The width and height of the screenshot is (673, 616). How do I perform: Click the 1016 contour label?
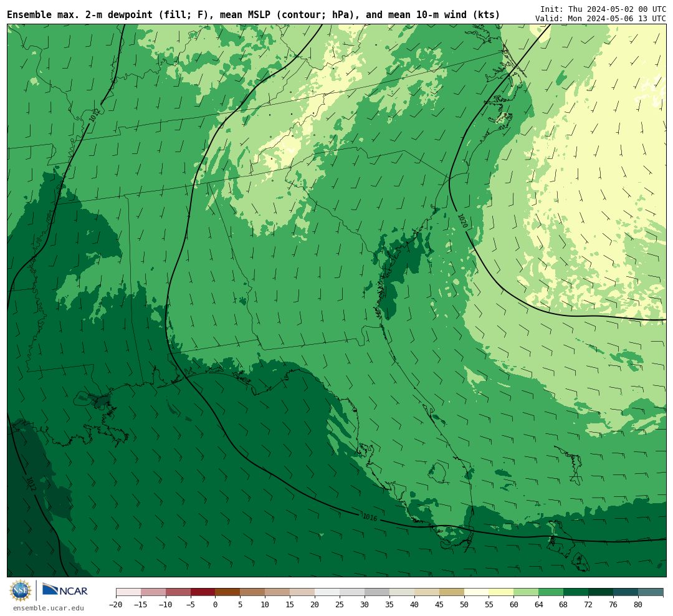pos(370,517)
